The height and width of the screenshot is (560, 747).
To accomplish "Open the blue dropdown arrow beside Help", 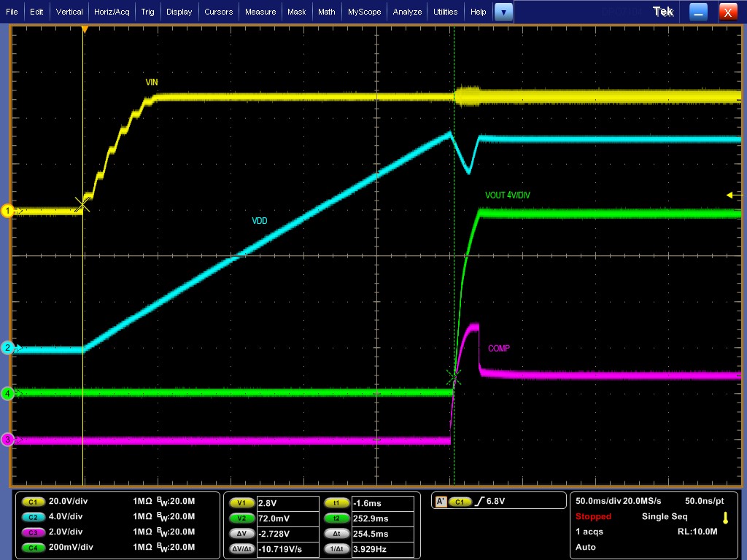I will tap(503, 11).
